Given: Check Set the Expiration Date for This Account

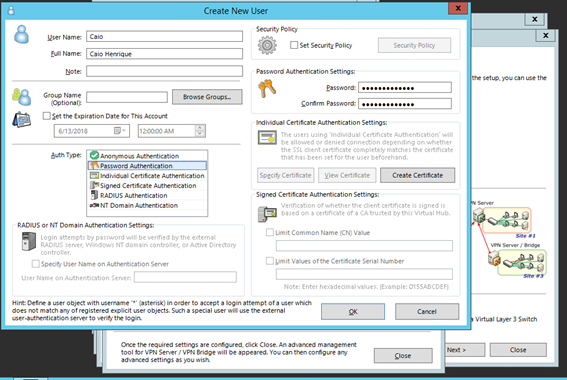Looking at the screenshot, I should point(46,116).
